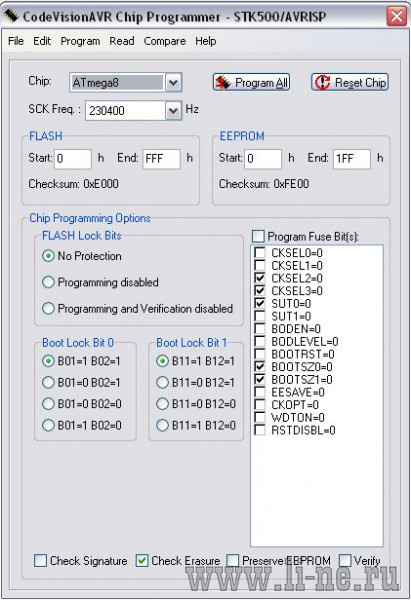Open the File menu
411x600 pixels.
tap(16, 41)
